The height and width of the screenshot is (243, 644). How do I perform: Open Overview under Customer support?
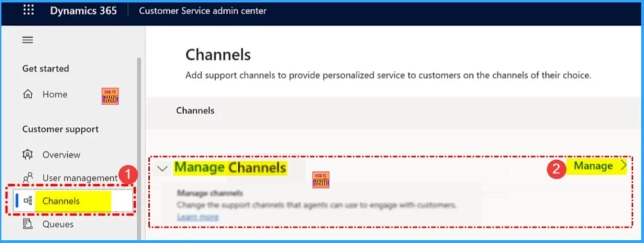[x=61, y=155]
